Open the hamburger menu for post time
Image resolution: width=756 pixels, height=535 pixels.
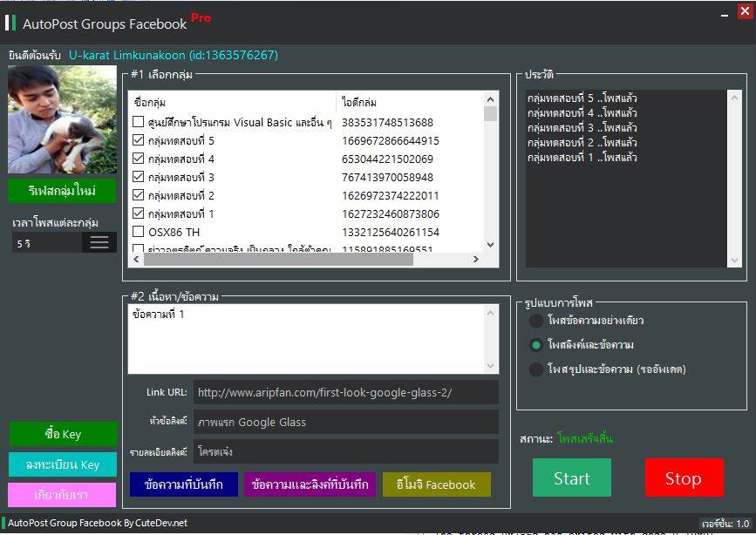coord(99,242)
